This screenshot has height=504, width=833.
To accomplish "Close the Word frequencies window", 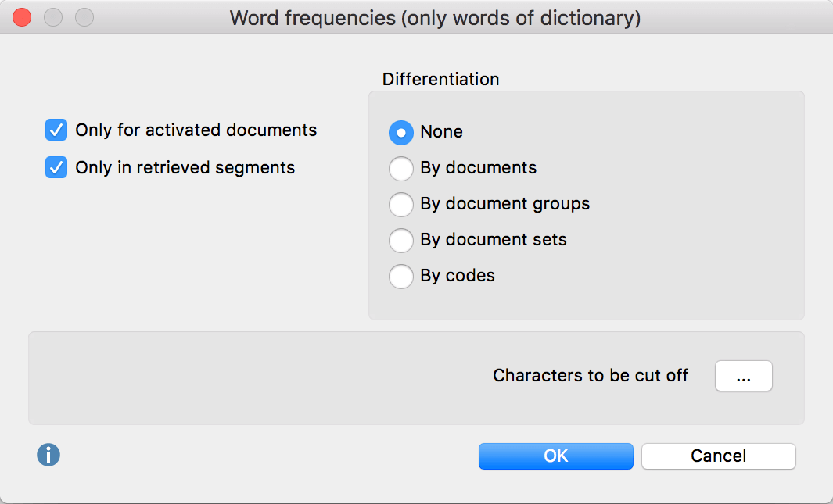I will tap(22, 17).
